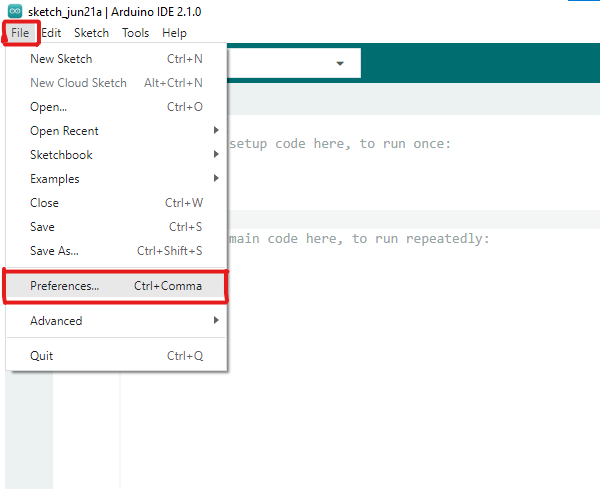Open the board selector dropdown arrow

coord(340,64)
